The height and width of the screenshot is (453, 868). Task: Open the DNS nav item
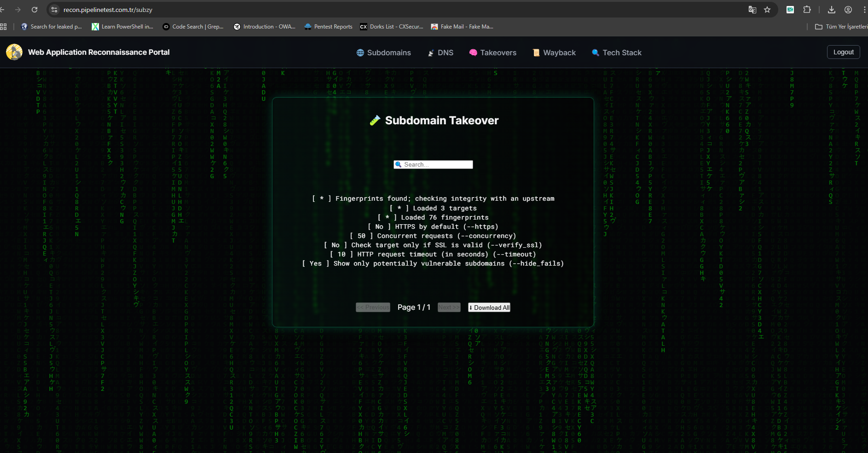pos(440,52)
